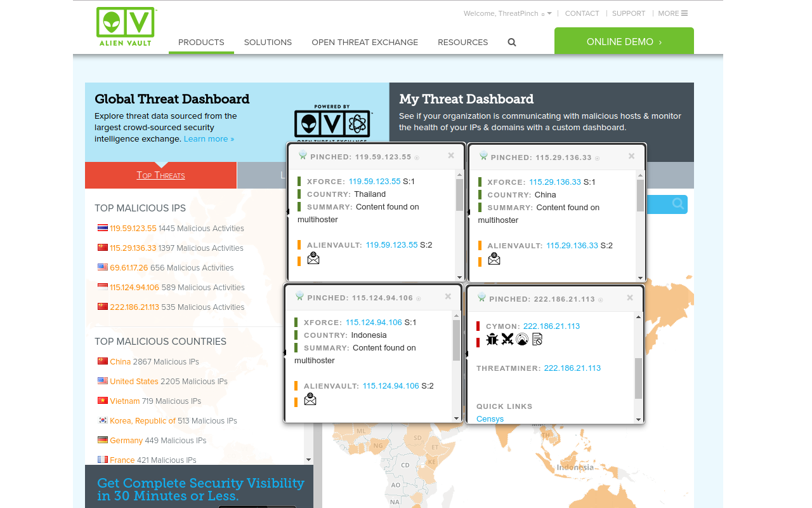Click the scrollbar thumb in 222.186.21.113 popup
812x508 pixels.
point(638,378)
